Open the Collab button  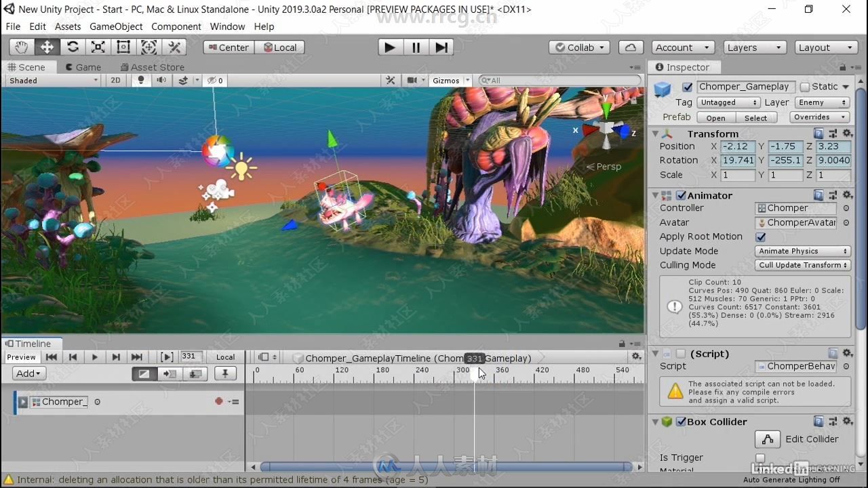(579, 47)
